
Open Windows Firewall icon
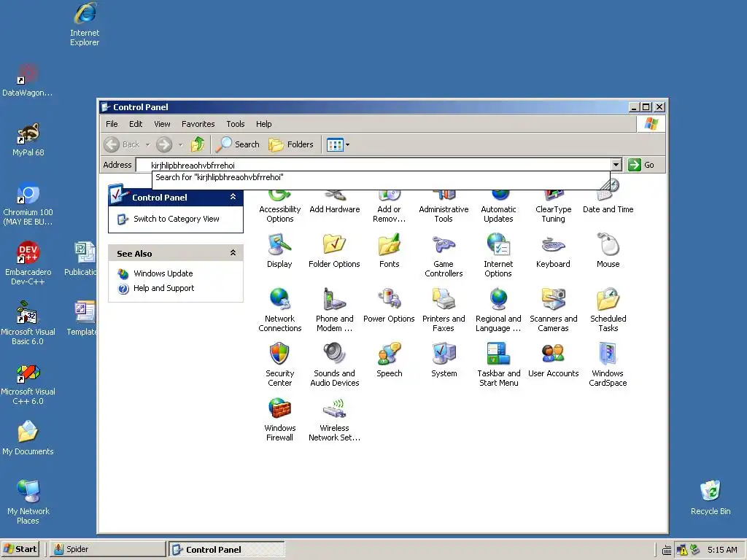[279, 419]
